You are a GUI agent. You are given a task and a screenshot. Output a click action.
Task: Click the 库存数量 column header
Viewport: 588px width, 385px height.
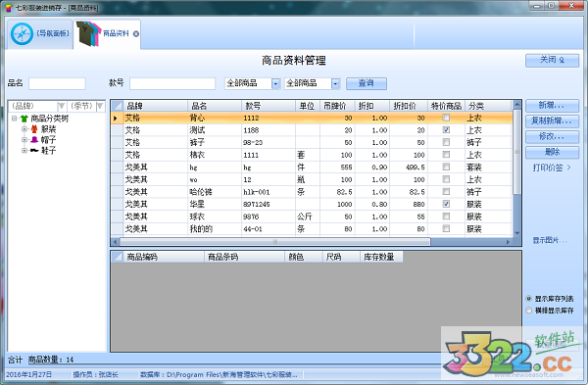[381, 257]
